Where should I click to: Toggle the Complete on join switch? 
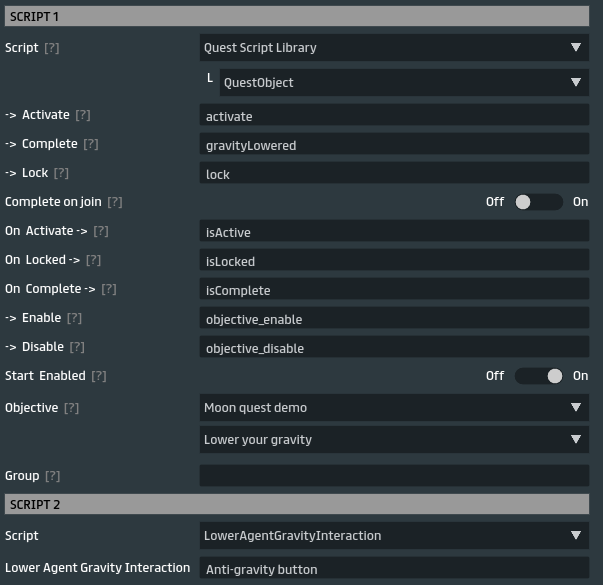[539, 202]
